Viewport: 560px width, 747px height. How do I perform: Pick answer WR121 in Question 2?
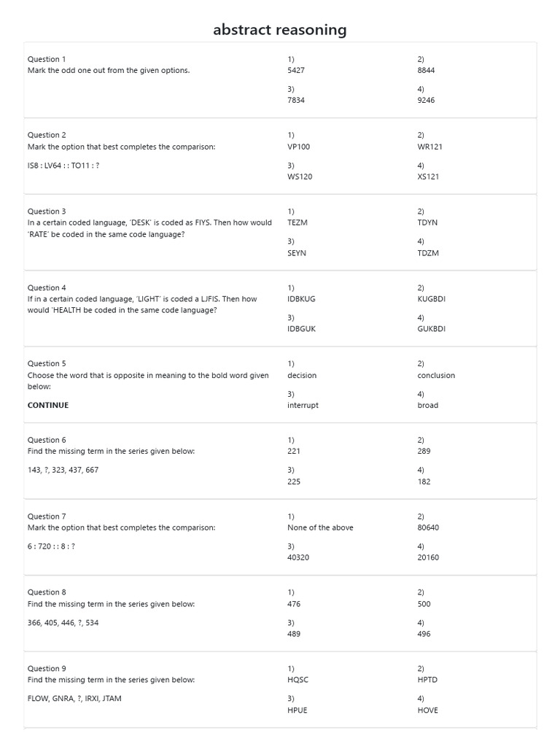click(x=429, y=147)
